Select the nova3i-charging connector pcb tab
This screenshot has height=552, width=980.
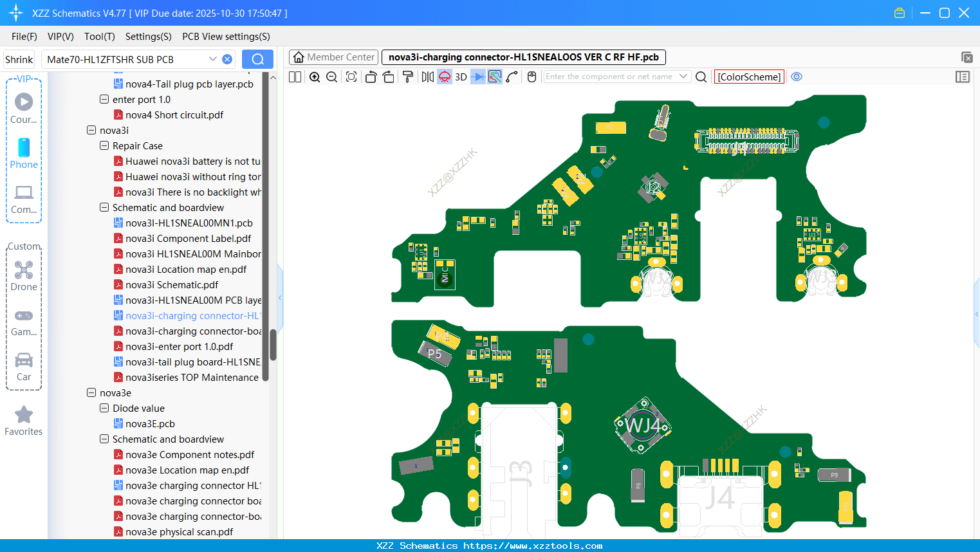click(524, 57)
